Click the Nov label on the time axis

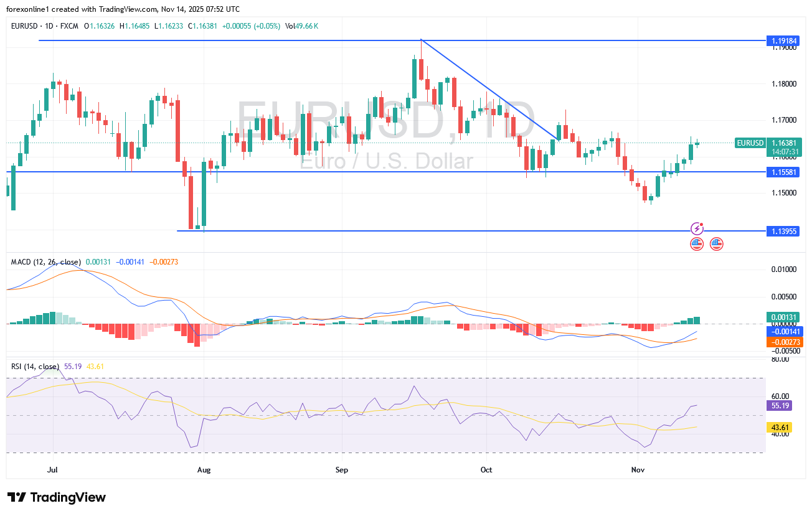(x=638, y=470)
